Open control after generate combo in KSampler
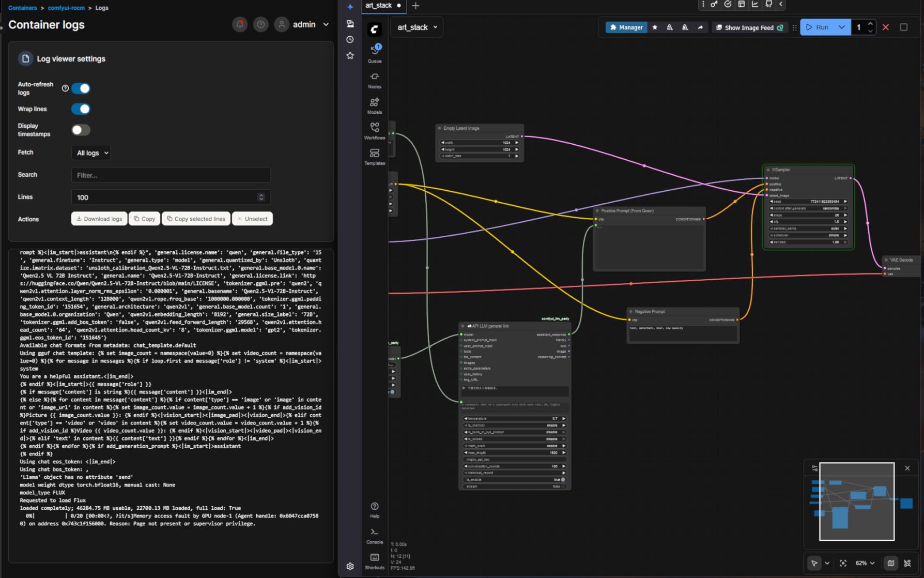 (x=808, y=208)
